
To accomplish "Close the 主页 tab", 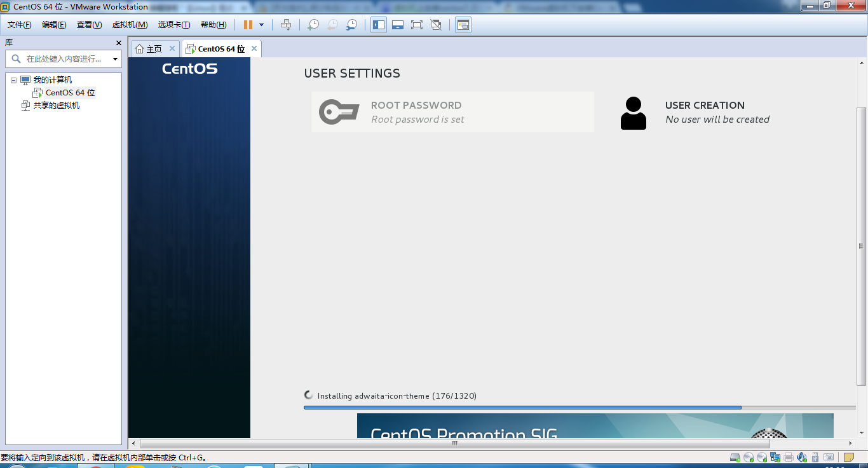I will click(x=172, y=48).
